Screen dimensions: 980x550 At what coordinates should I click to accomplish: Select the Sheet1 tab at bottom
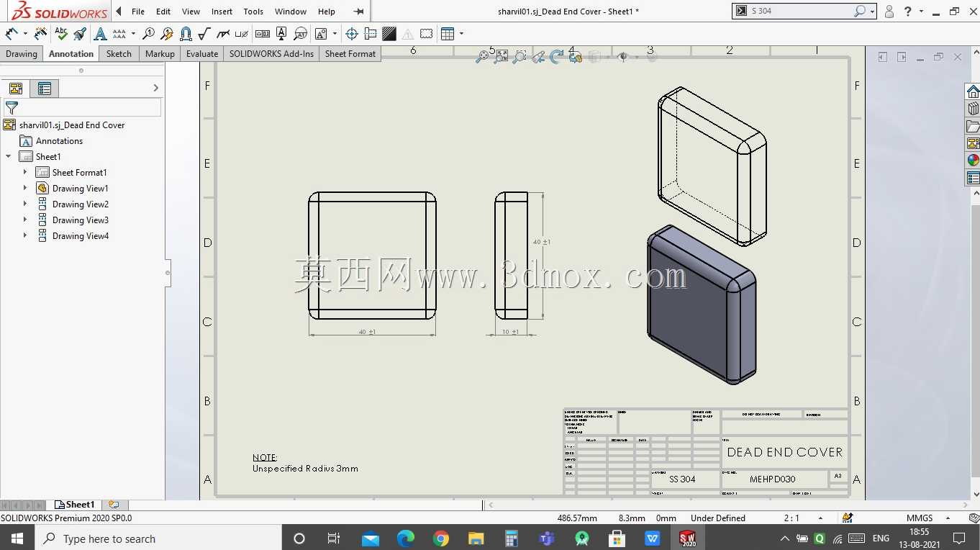pos(76,505)
